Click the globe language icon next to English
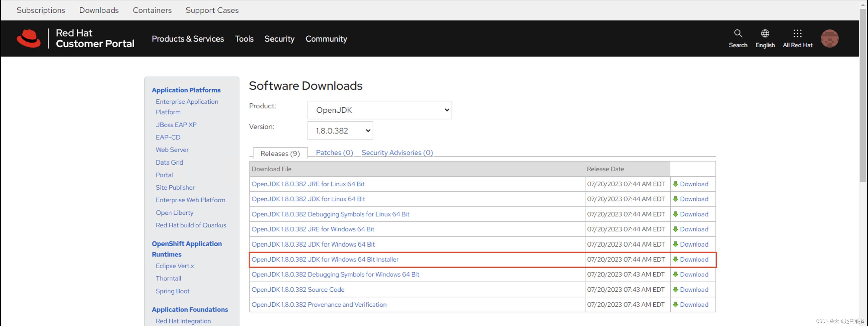 (x=765, y=33)
